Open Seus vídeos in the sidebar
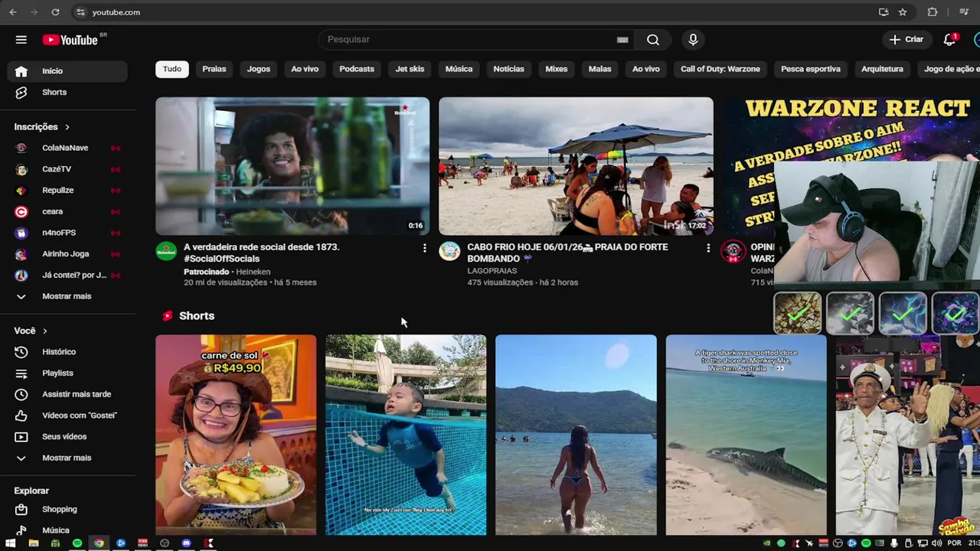Viewport: 980px width, 551px height. click(x=68, y=437)
